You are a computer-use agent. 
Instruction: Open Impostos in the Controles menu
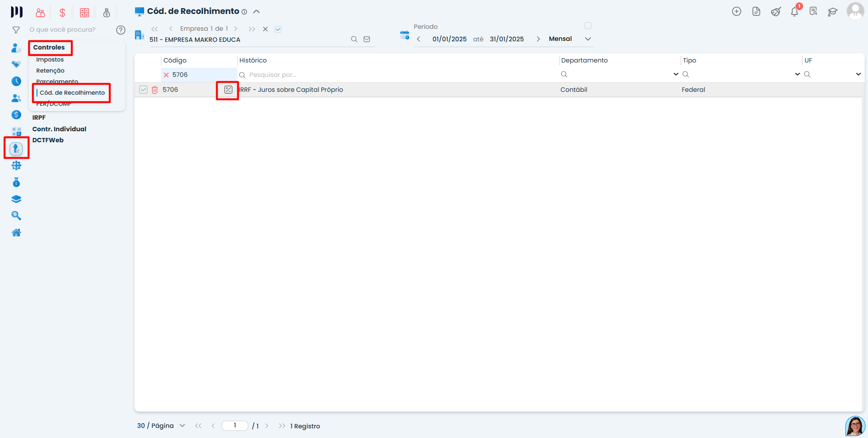pos(50,60)
